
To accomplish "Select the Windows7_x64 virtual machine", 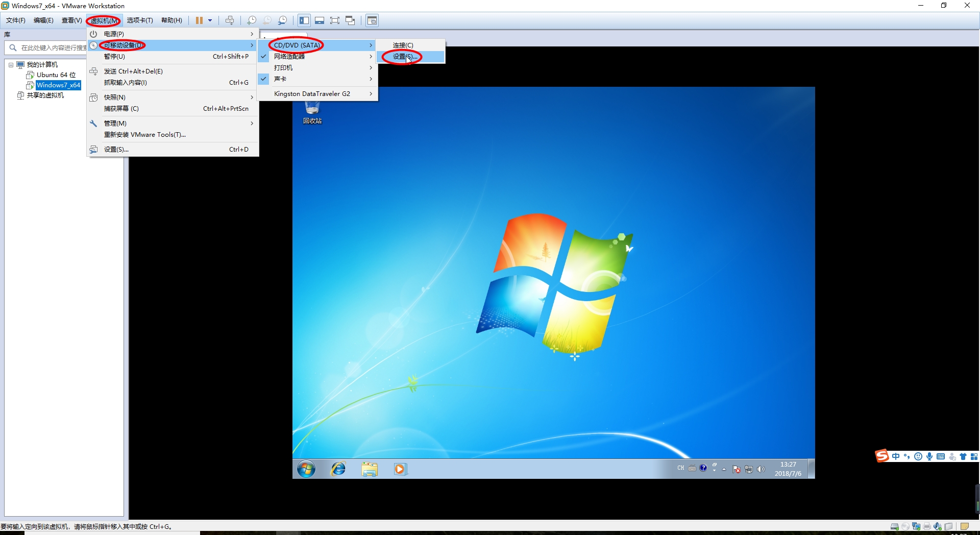I will coord(58,85).
